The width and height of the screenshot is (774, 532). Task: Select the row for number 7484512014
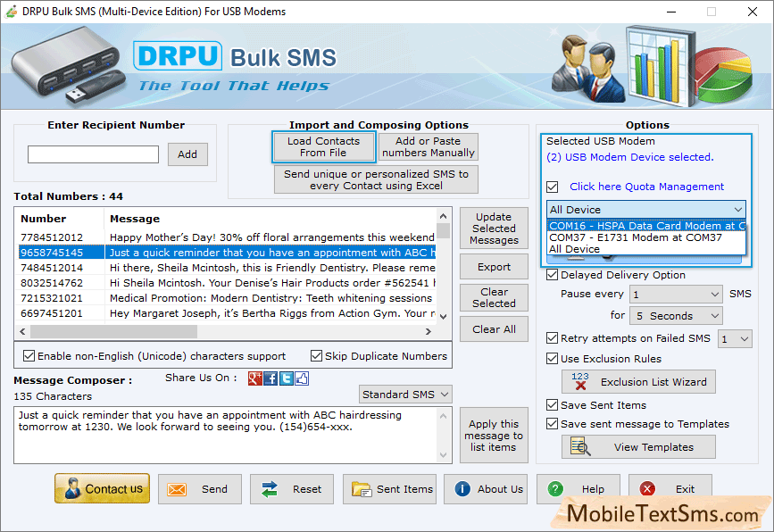click(227, 268)
